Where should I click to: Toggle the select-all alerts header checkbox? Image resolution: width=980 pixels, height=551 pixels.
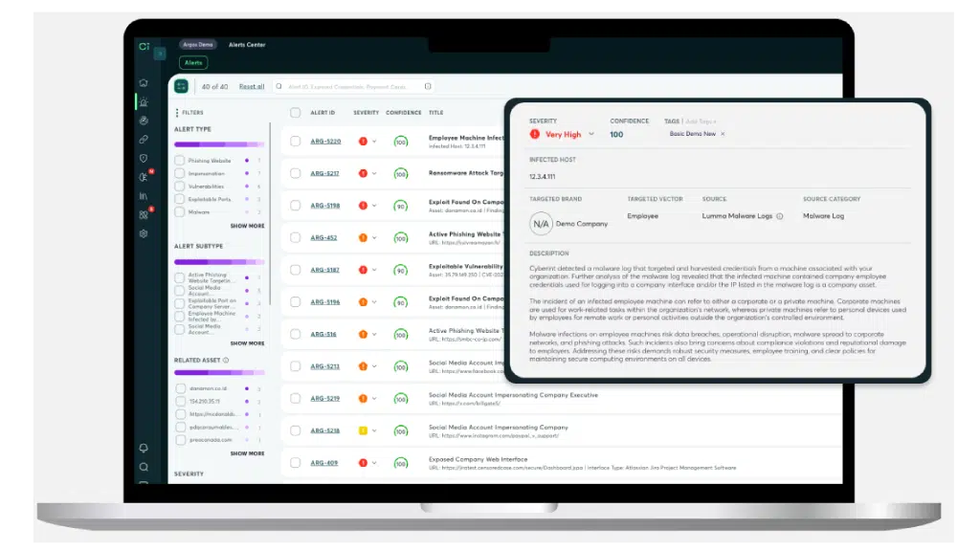click(x=296, y=113)
